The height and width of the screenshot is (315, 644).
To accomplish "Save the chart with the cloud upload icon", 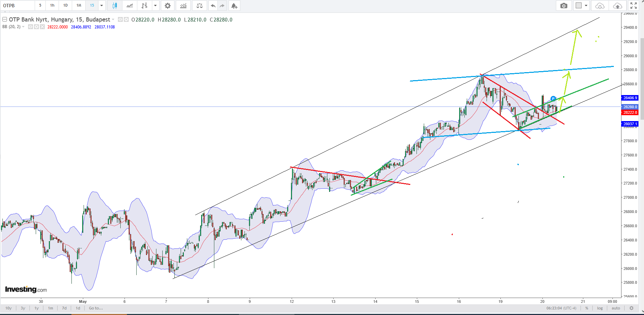I will [618, 6].
